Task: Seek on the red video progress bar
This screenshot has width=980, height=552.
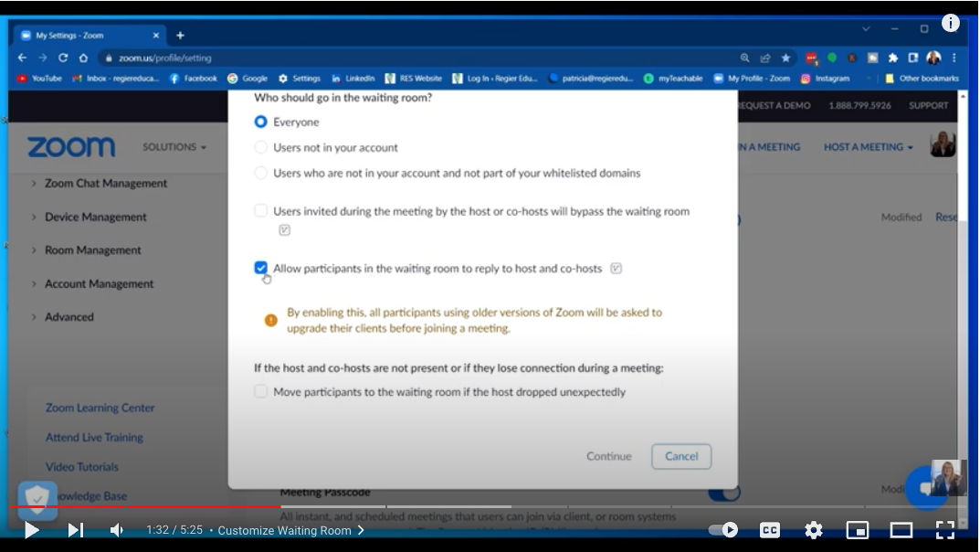Action: [x=145, y=506]
